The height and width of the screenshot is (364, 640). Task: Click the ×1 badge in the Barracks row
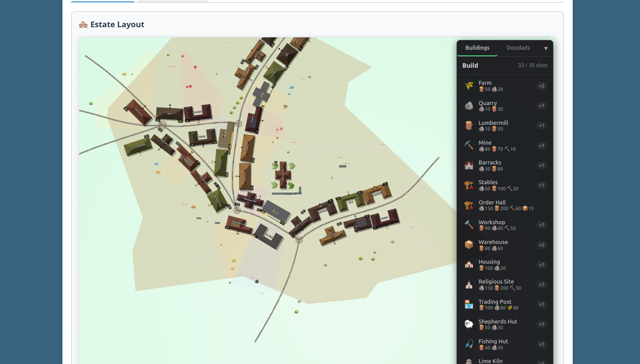point(542,165)
